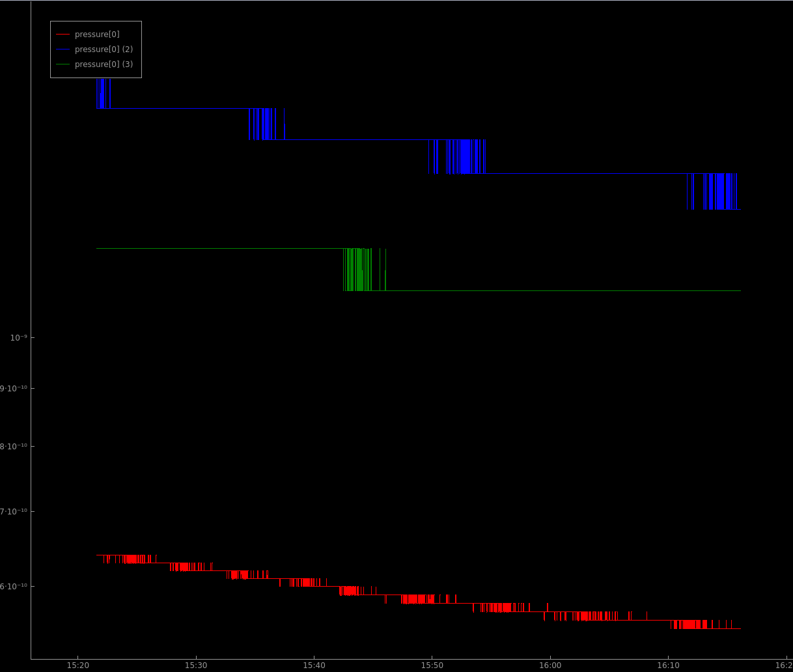Click the 10⁻⁹ pressure axis label

18,337
